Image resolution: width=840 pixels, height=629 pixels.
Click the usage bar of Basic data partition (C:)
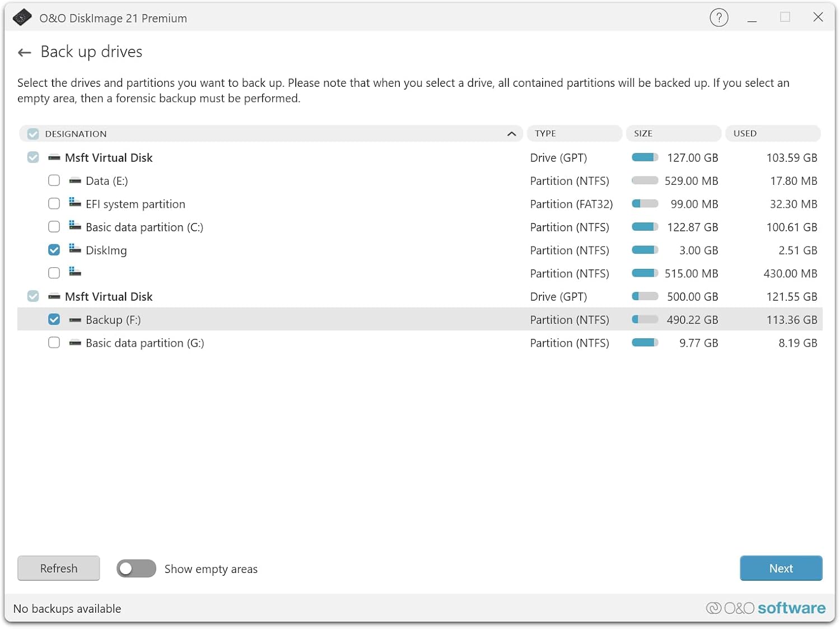click(644, 226)
